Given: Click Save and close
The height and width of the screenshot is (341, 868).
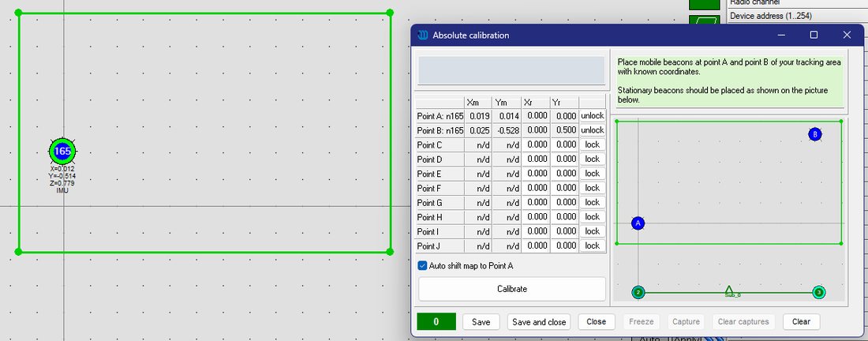Looking at the screenshot, I should (539, 321).
